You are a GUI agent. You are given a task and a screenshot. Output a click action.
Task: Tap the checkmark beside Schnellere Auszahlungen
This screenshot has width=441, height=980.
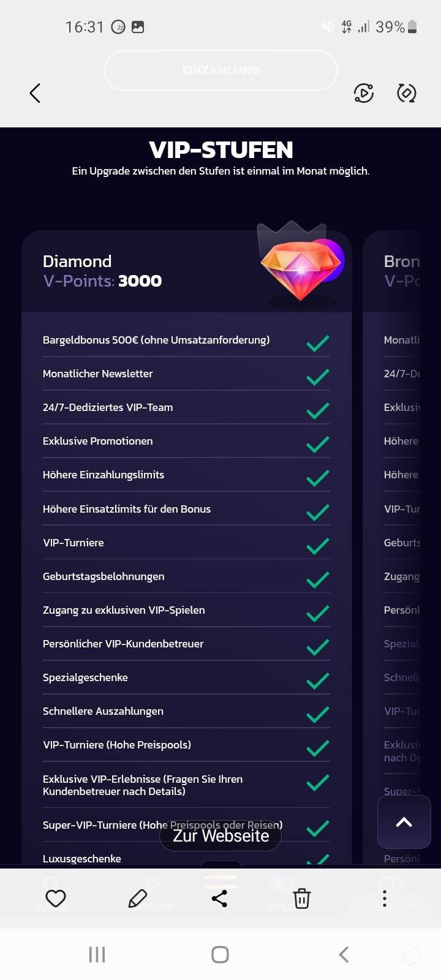(x=318, y=714)
